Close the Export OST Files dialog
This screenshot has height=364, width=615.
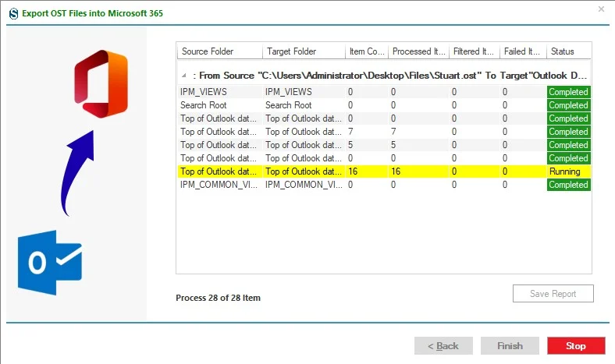pos(601,9)
